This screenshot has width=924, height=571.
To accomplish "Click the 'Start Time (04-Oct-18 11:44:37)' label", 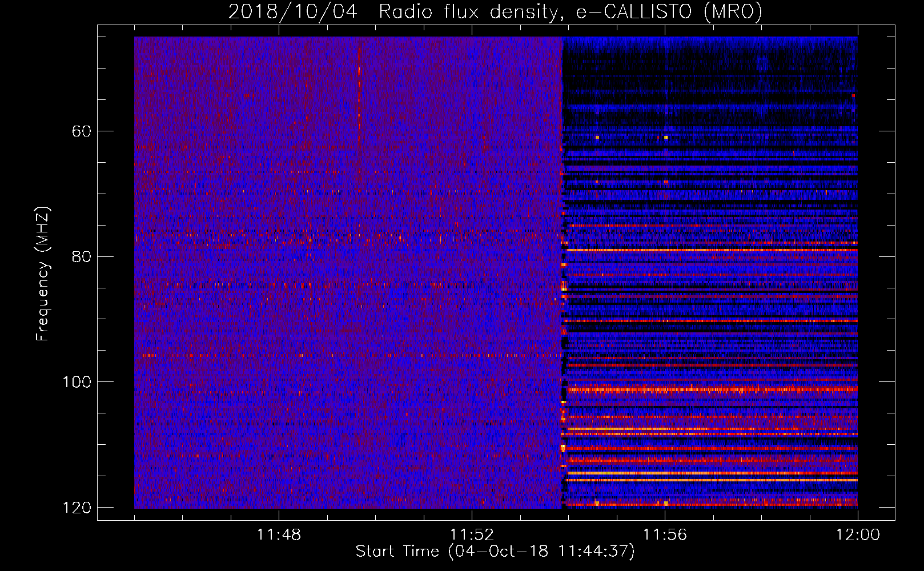I will pyautogui.click(x=495, y=552).
